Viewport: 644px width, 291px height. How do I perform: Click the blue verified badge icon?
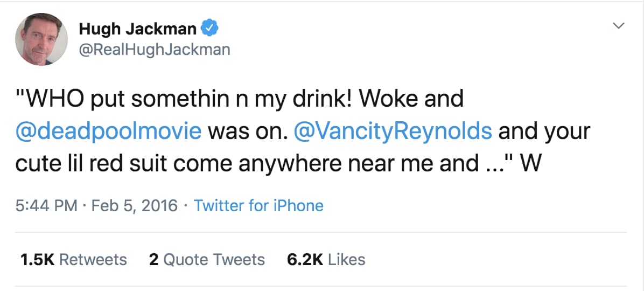[x=209, y=28]
